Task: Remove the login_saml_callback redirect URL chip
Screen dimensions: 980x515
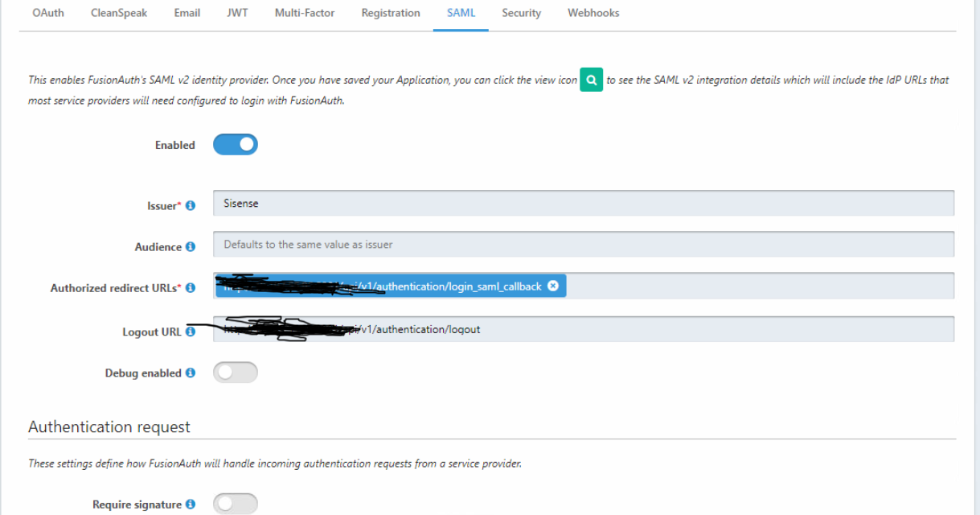Action: pos(553,286)
